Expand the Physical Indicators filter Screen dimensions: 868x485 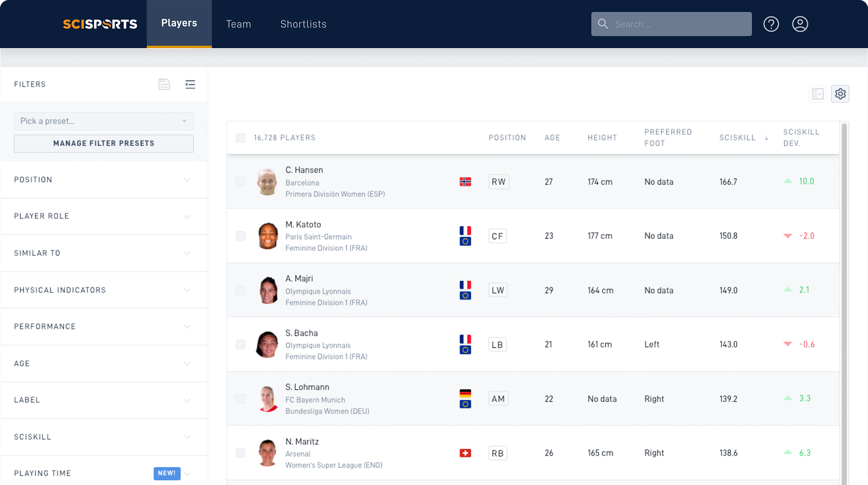104,290
